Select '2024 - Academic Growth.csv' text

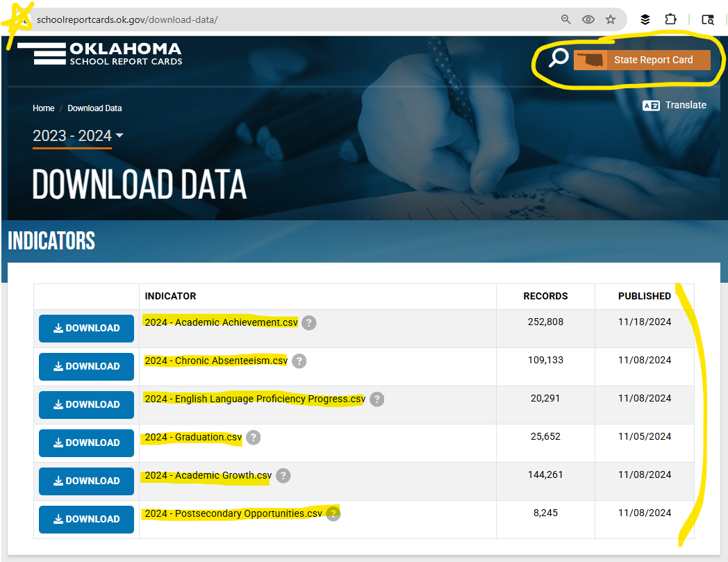(x=208, y=475)
